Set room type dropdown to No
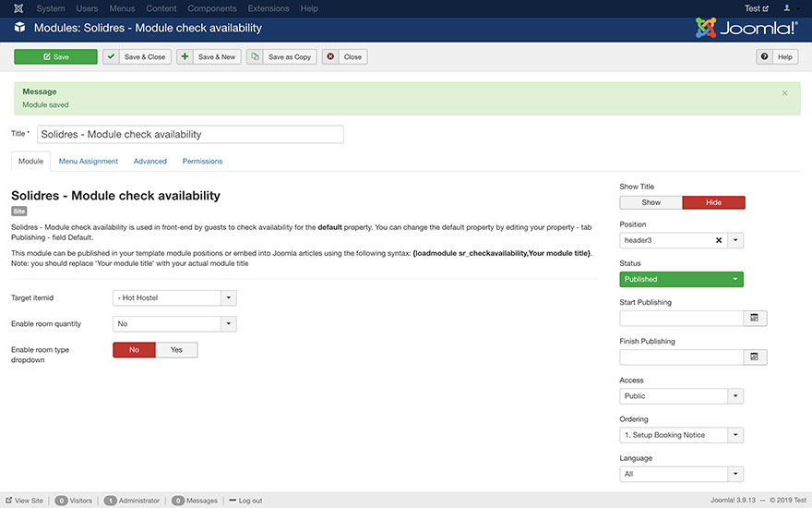812x508 pixels. [134, 350]
